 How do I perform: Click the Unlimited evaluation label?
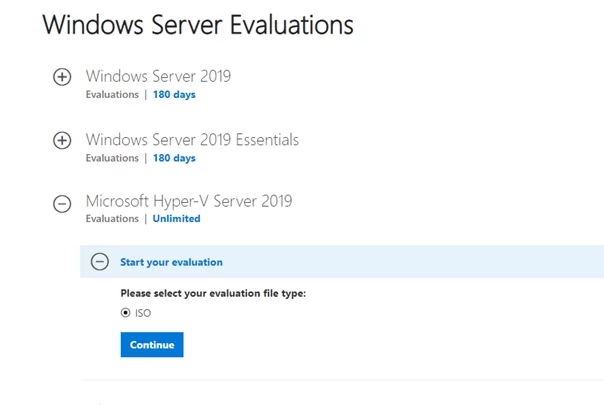[176, 218]
